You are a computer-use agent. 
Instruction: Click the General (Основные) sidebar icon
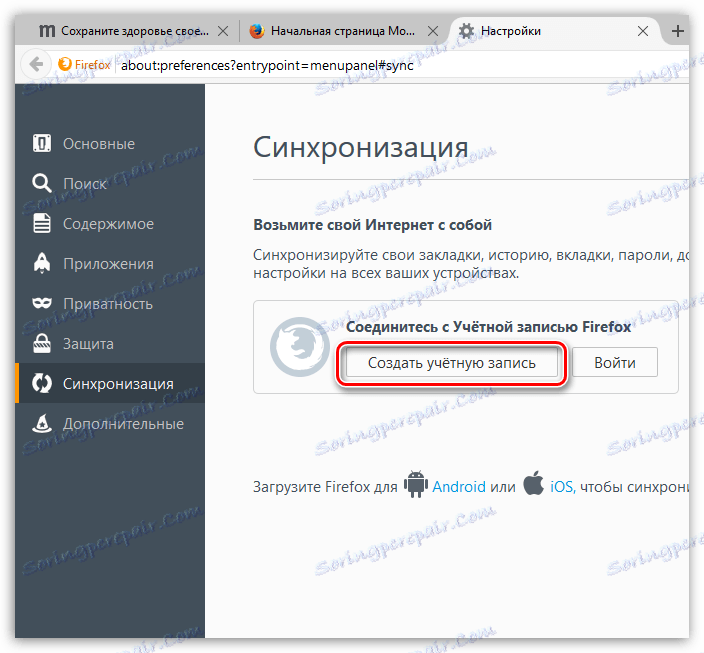point(42,143)
